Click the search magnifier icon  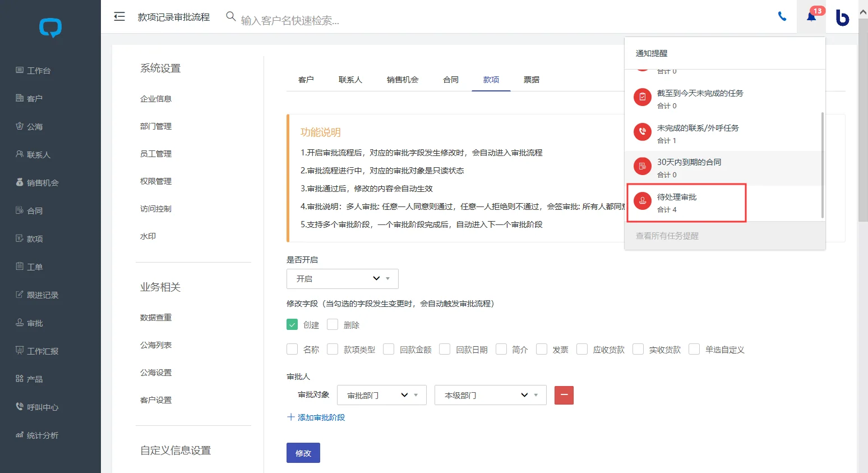coord(230,16)
